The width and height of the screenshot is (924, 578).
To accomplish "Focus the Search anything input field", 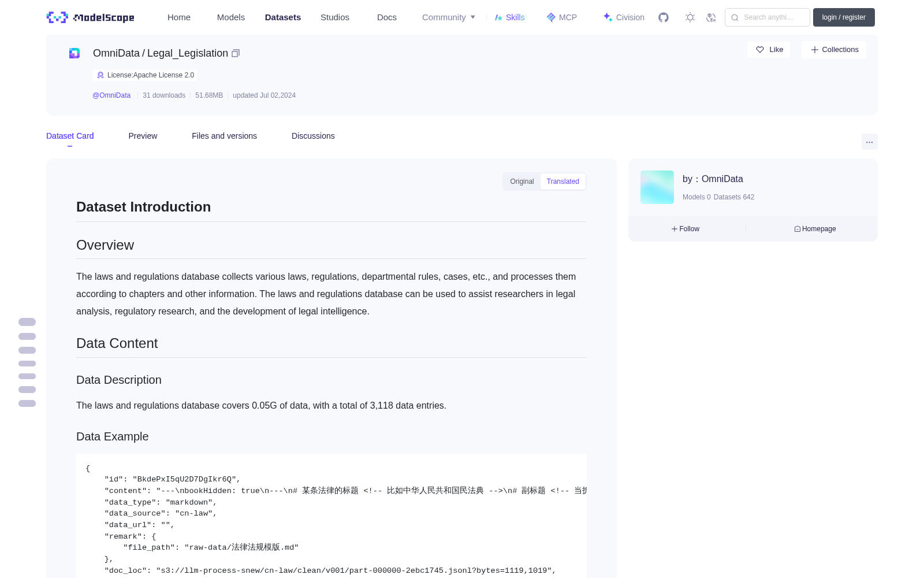I will click(767, 17).
